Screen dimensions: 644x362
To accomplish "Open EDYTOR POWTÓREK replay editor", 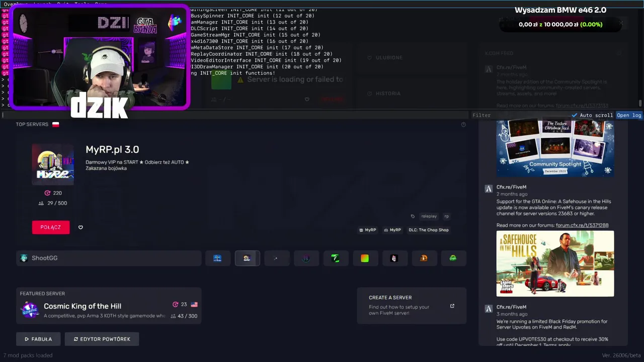I will 102,339.
